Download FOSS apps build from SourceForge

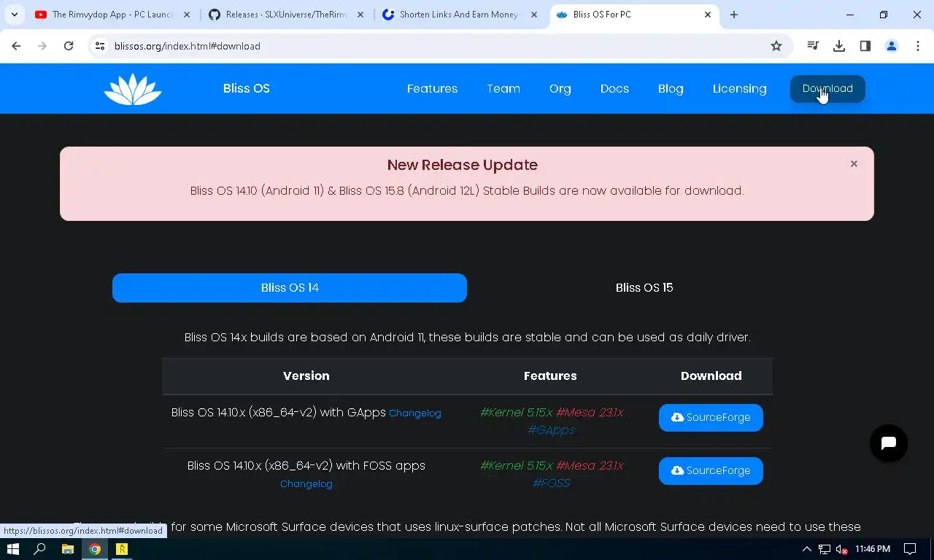pos(711,471)
